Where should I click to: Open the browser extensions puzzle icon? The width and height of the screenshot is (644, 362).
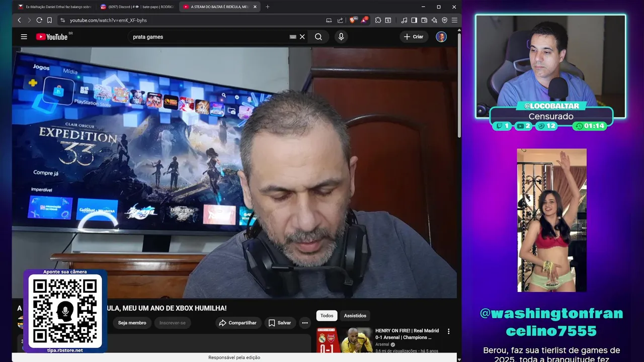(x=378, y=20)
